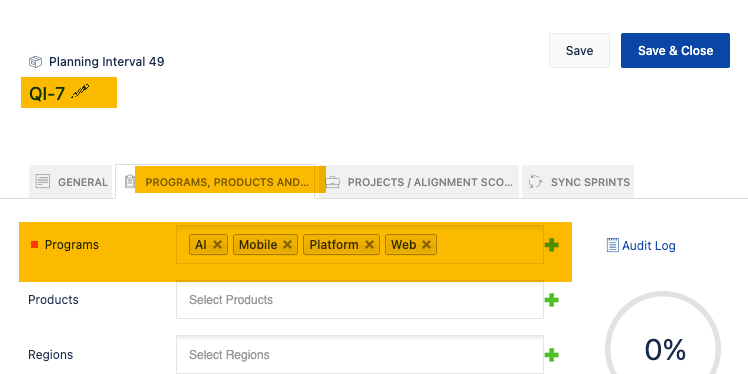Click the pencil edit icon beside QI-7
This screenshot has width=748, height=374.
point(80,91)
